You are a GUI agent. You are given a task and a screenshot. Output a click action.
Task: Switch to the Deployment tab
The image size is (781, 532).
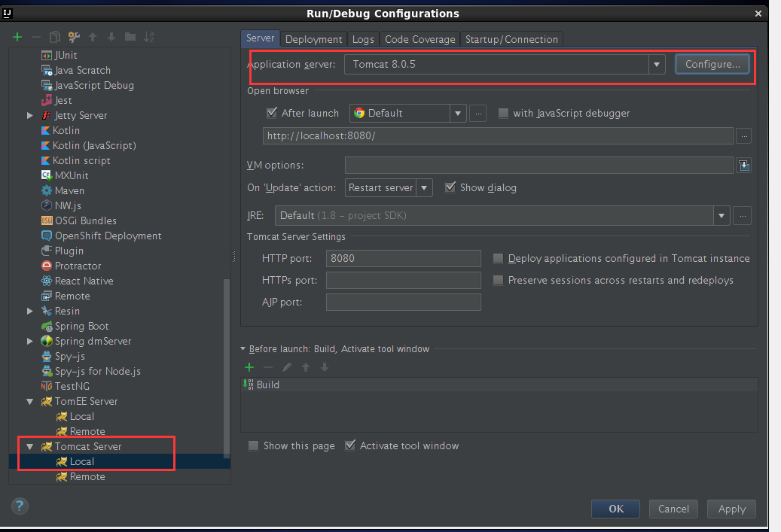tap(314, 39)
